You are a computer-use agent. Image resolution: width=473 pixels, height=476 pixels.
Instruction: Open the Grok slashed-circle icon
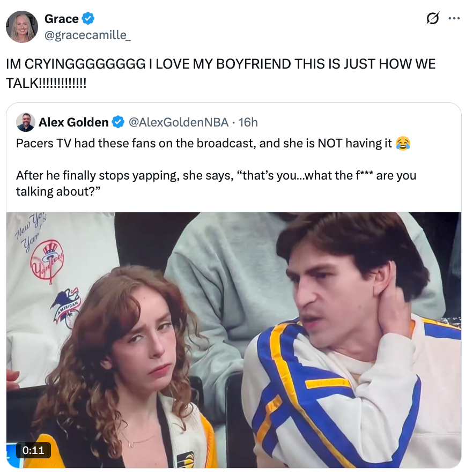click(432, 19)
